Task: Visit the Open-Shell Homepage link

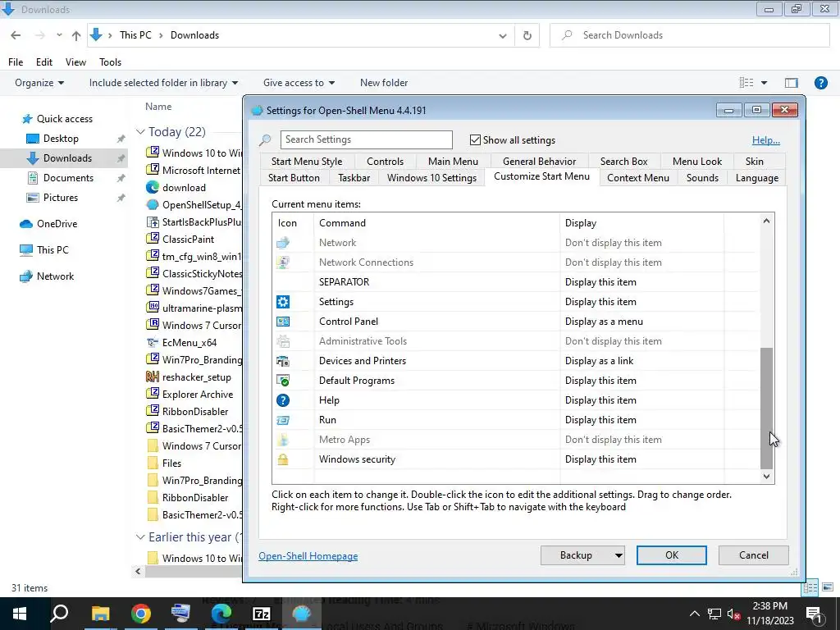Action: (x=308, y=556)
